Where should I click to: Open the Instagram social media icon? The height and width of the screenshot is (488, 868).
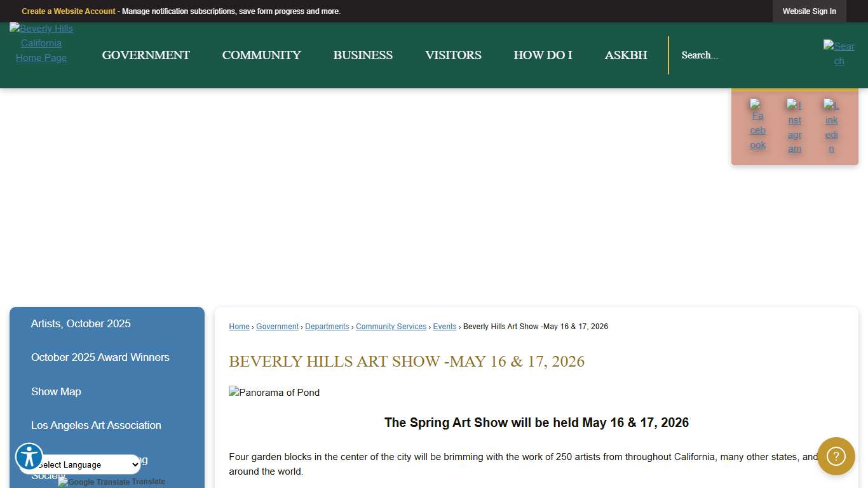click(794, 125)
